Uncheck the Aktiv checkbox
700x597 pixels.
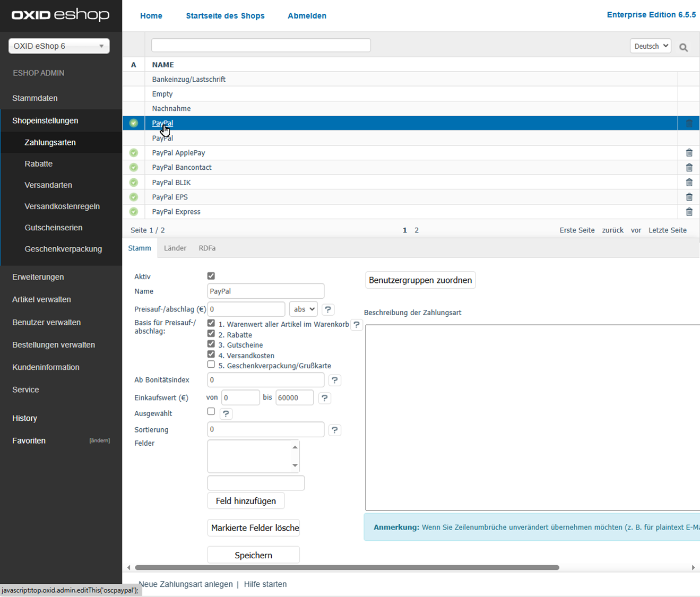(x=211, y=276)
